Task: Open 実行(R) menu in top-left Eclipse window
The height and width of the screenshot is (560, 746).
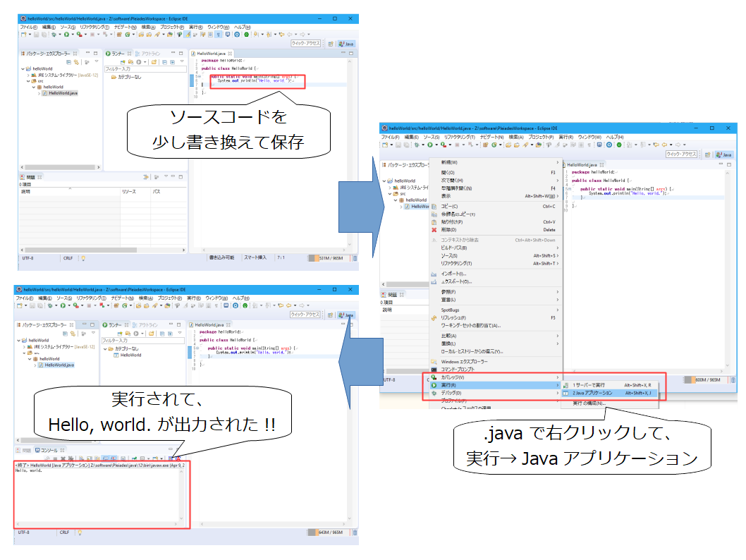Action: click(195, 27)
